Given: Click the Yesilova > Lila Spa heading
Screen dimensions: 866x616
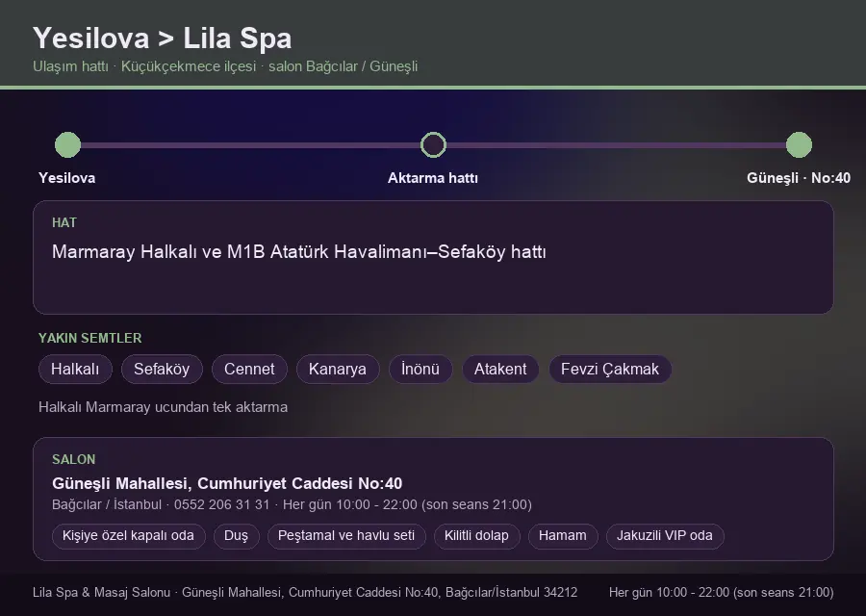Looking at the screenshot, I should coord(162,38).
